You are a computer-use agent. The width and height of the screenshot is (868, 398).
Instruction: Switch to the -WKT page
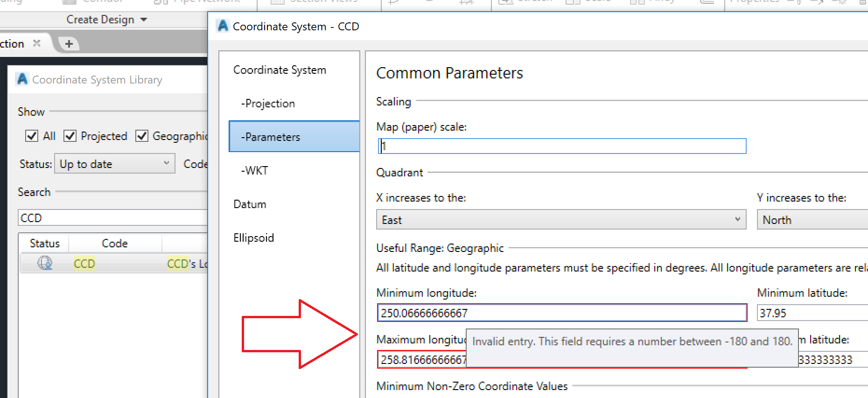click(255, 171)
